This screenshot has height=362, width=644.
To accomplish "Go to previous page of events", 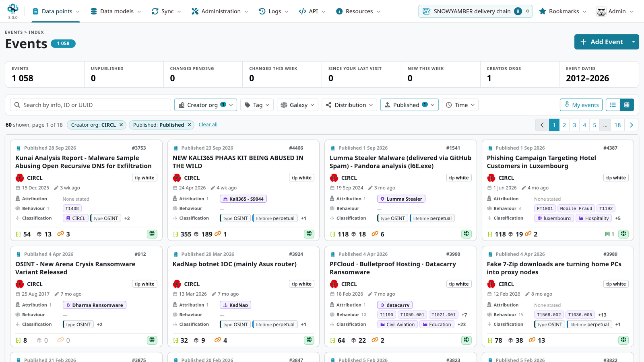I will point(542,125).
